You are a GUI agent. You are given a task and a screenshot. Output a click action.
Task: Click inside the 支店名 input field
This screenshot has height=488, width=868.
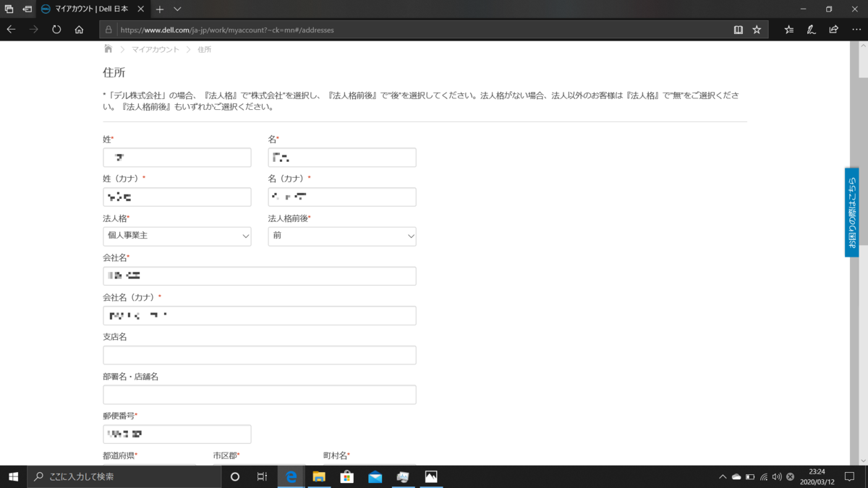[259, 354]
